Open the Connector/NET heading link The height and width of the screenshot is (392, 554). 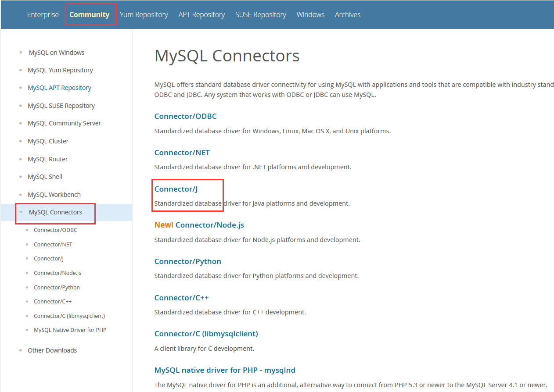tap(182, 153)
